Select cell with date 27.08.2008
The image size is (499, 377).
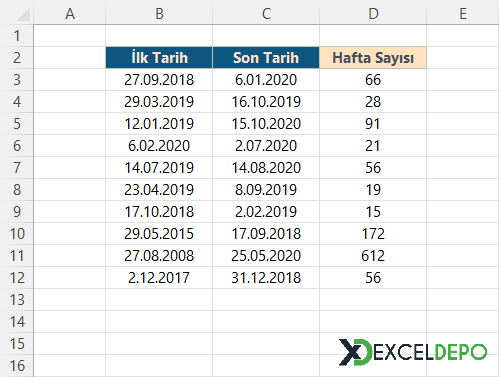point(159,256)
